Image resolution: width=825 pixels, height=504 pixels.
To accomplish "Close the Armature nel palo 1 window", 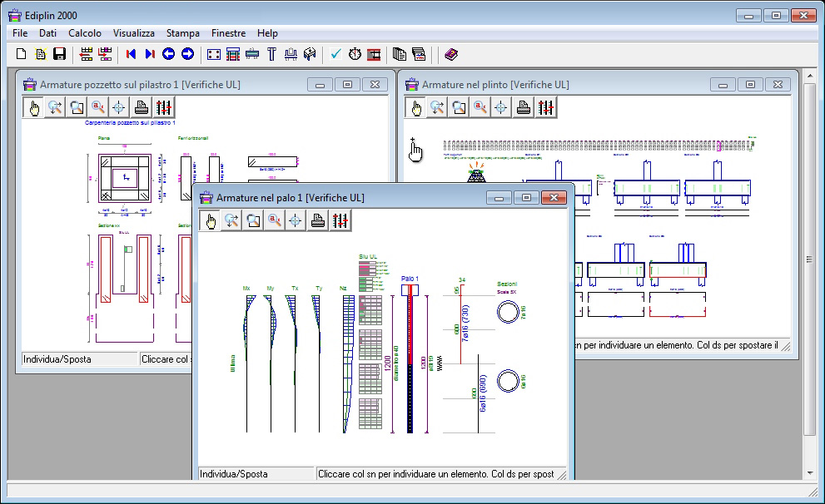I will (x=554, y=198).
